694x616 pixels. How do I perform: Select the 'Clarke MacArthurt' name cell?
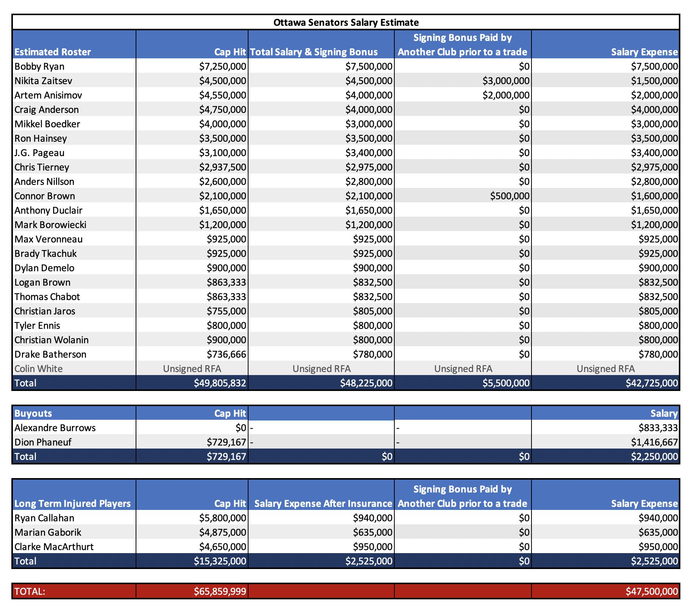(x=74, y=547)
